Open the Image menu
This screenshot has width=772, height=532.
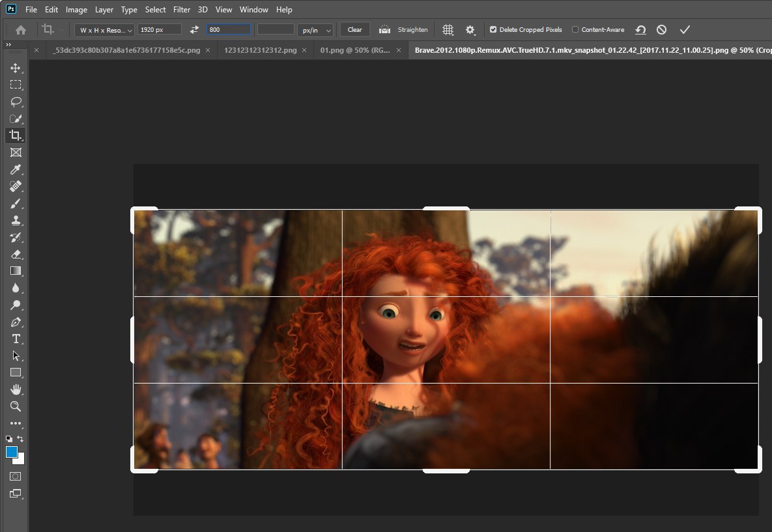(76, 9)
